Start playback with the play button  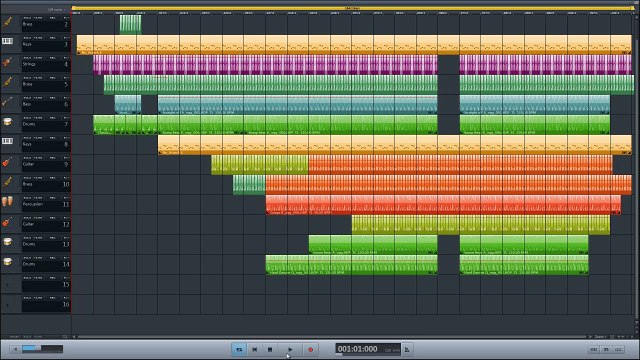tap(290, 349)
